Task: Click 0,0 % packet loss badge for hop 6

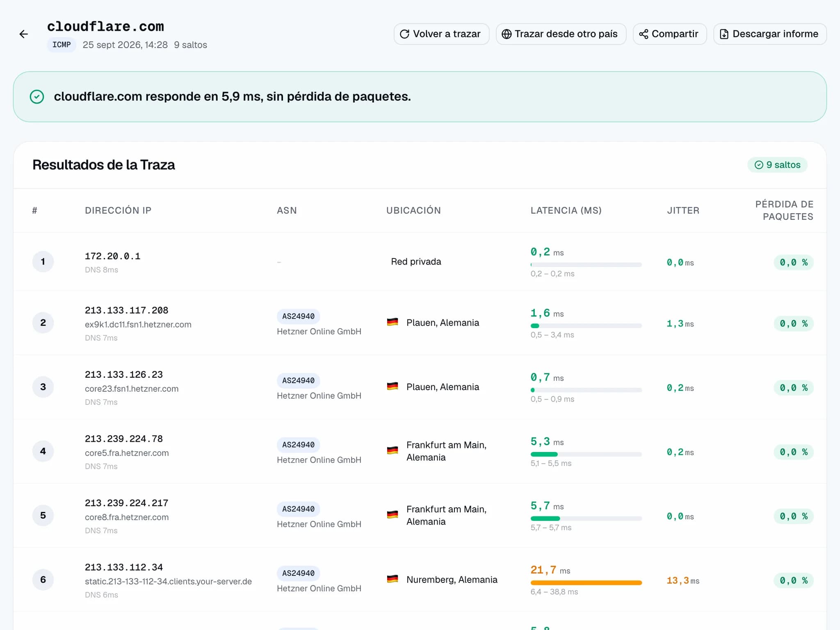Action: (x=794, y=581)
